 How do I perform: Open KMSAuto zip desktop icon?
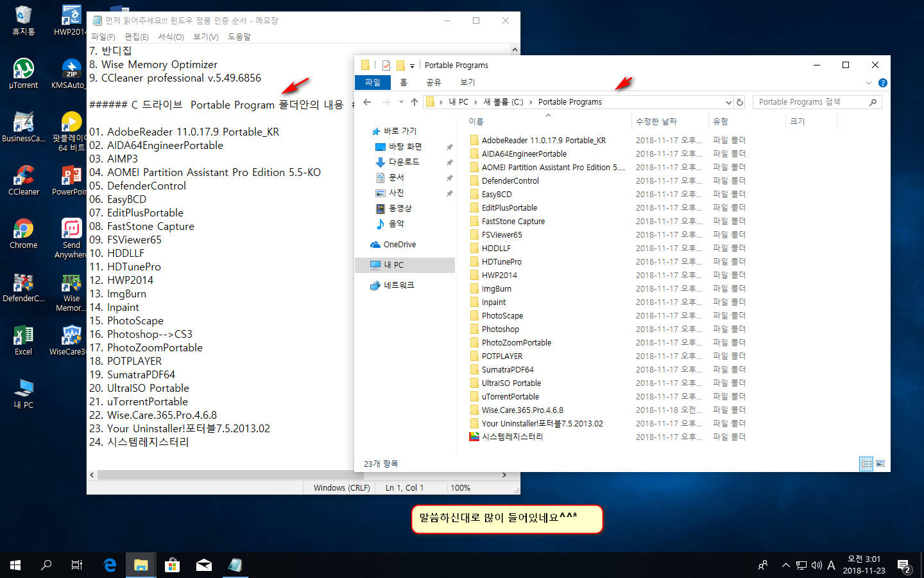(x=69, y=73)
